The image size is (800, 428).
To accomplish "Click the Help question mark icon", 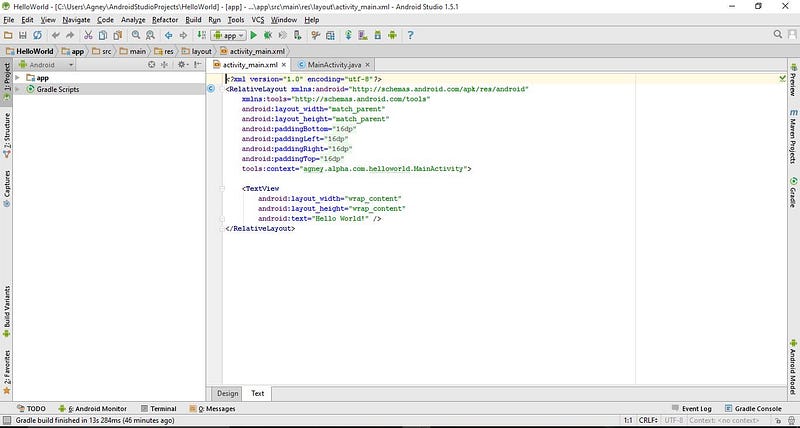I will click(410, 35).
